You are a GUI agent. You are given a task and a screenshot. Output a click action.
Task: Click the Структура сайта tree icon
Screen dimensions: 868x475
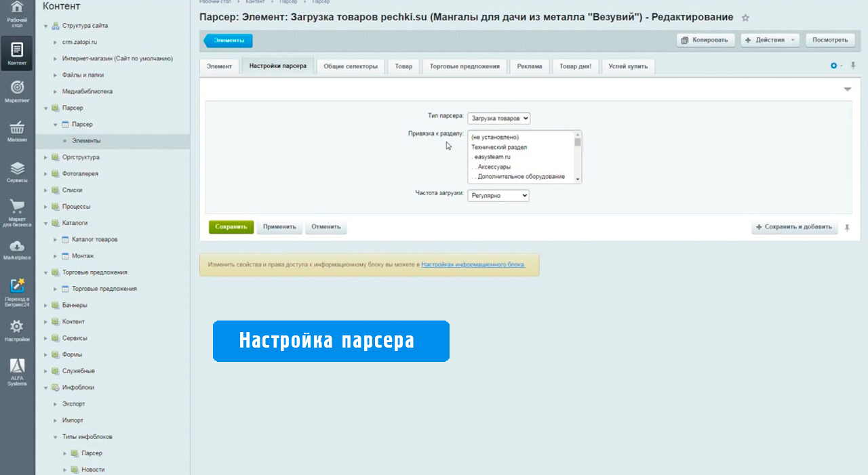pos(56,26)
